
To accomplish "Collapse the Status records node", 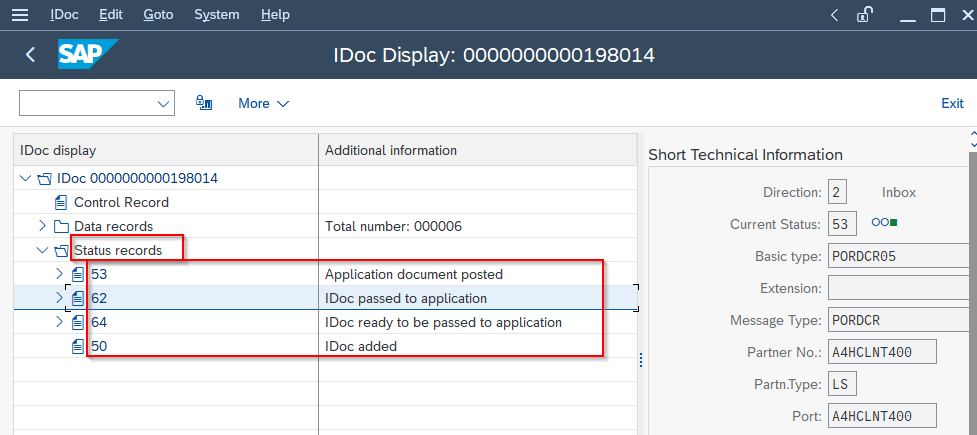I will pyautogui.click(x=42, y=251).
